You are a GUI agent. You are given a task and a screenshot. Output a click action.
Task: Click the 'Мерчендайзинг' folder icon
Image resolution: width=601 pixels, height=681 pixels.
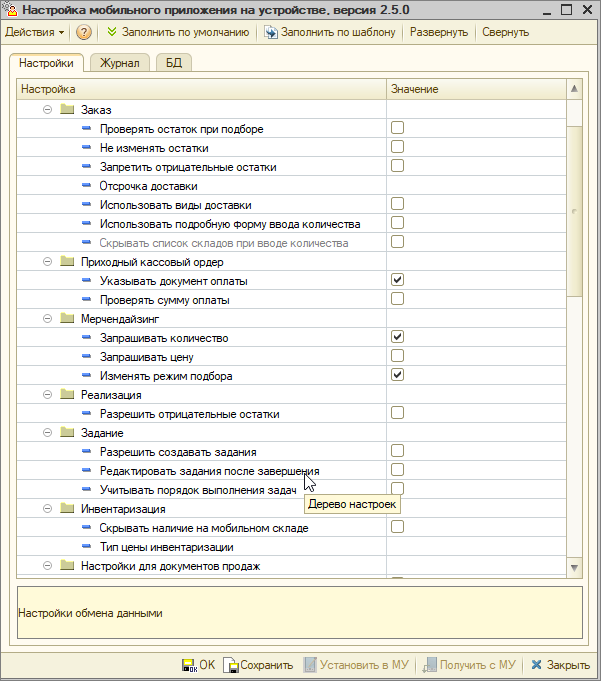(x=67, y=318)
